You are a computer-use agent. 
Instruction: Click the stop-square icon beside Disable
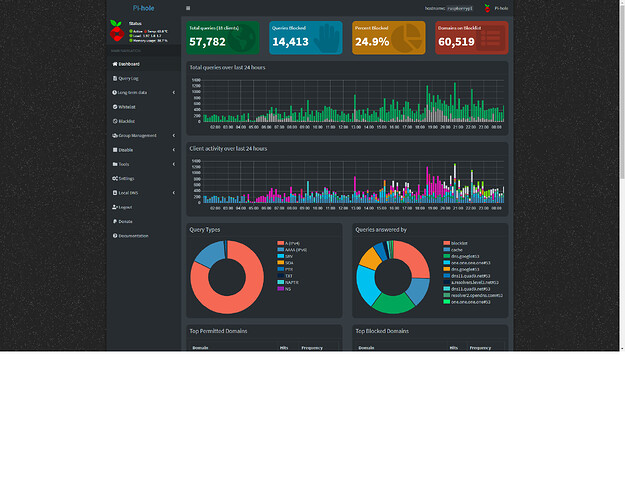click(x=115, y=150)
